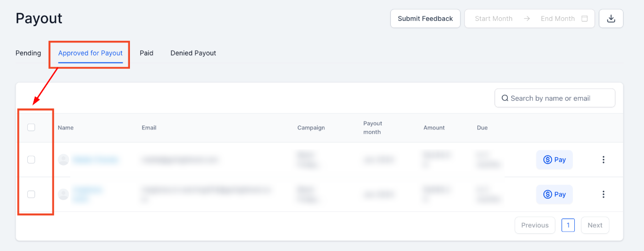Check the first payout row checkbox
The image size is (644, 251).
pos(31,160)
